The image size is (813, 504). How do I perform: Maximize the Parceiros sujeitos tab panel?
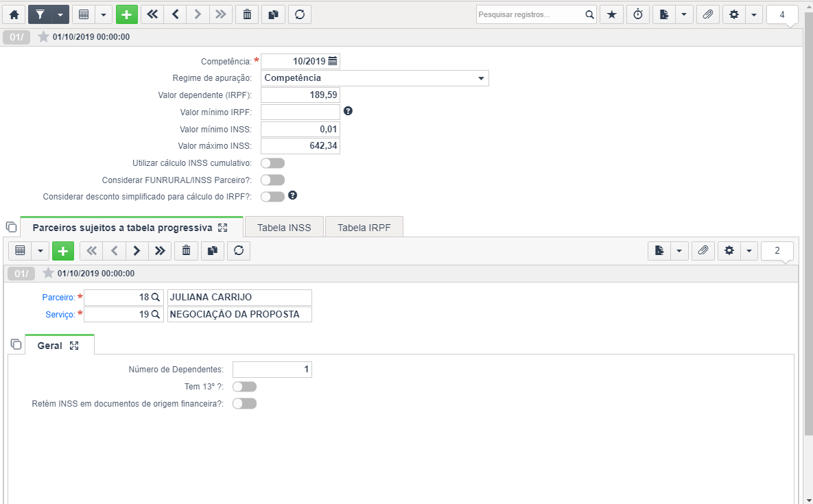pyautogui.click(x=223, y=228)
